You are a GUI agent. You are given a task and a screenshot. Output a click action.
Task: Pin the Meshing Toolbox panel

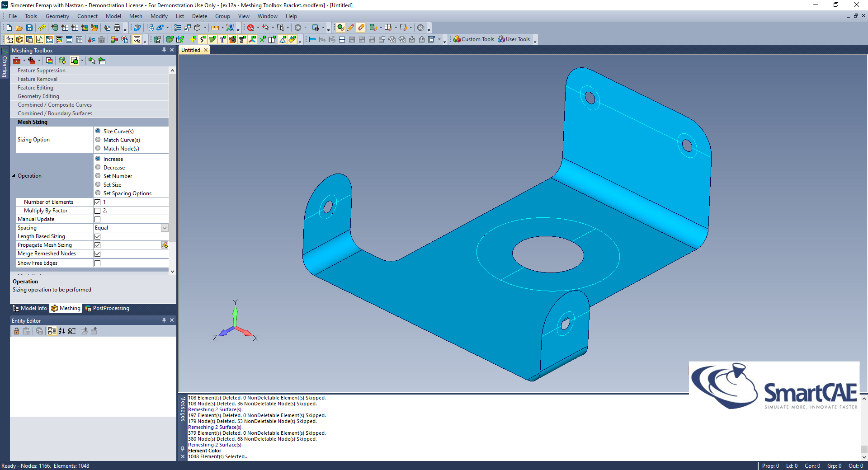click(164, 50)
